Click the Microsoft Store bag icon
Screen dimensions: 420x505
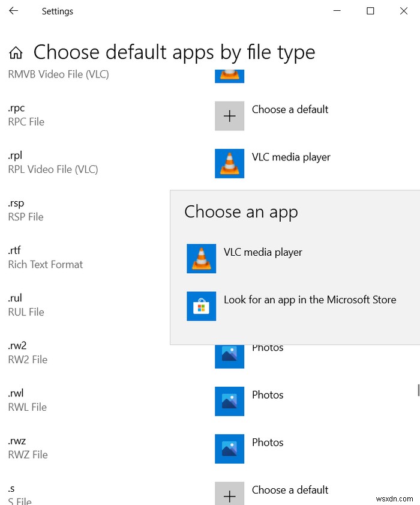[x=202, y=306]
